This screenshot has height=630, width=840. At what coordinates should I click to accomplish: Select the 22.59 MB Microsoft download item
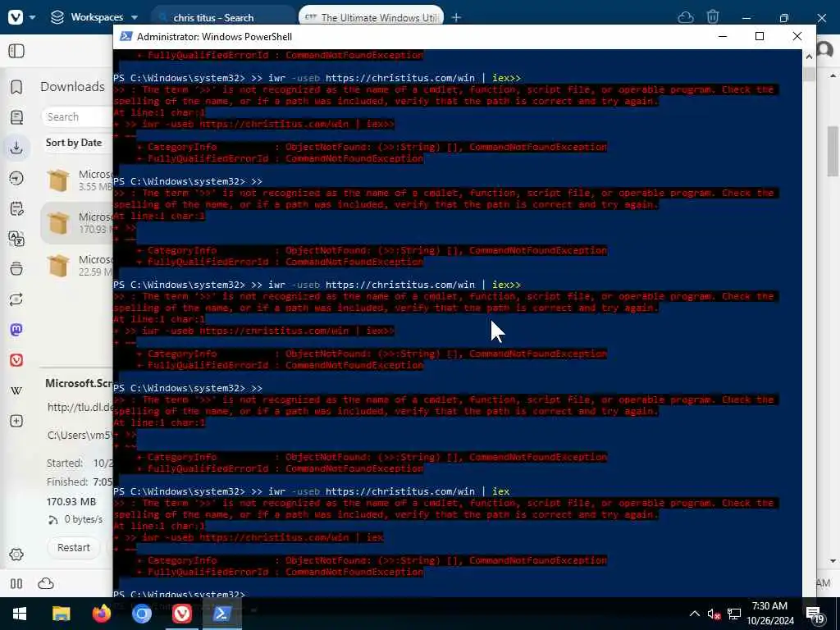tap(76, 266)
